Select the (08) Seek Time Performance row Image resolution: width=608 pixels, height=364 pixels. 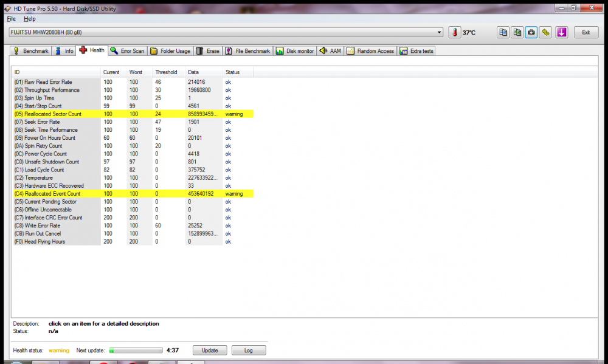[x=133, y=130]
